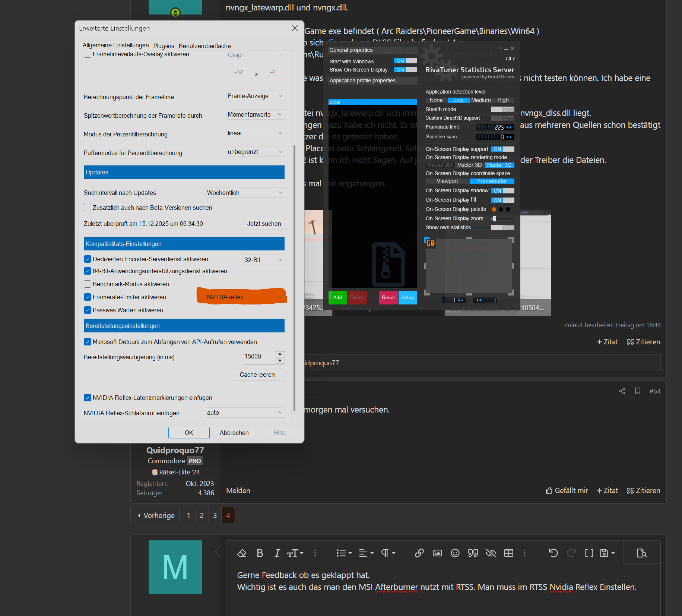Confirm settings with OK button
The image size is (682, 616).
189,433
